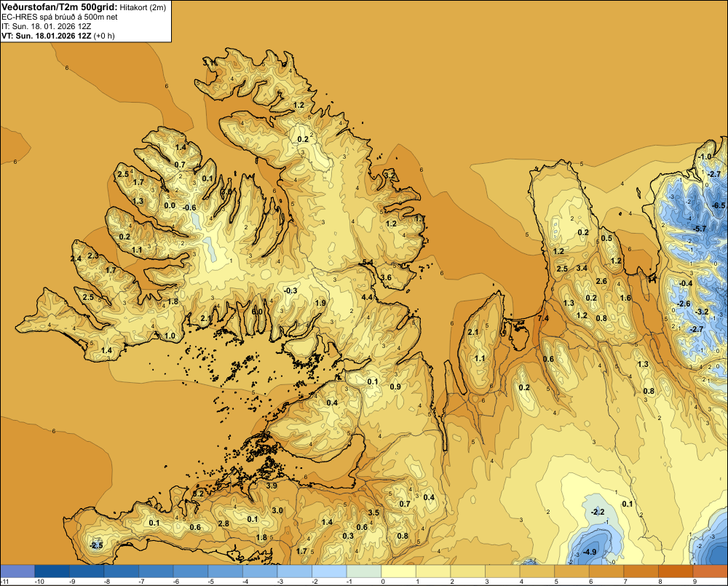
Task: Click the '1.9' temperature value
Action: (x=320, y=303)
